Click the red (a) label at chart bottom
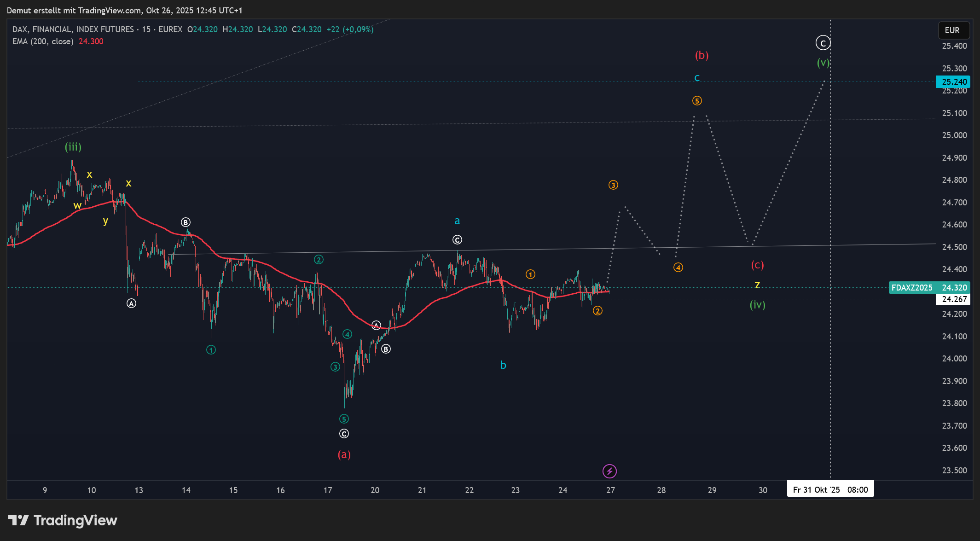980x541 pixels. [344, 455]
